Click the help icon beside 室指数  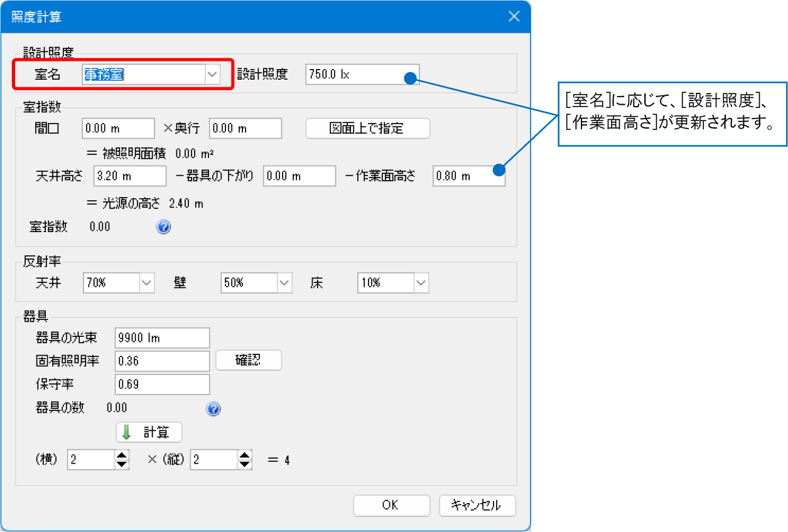163,227
